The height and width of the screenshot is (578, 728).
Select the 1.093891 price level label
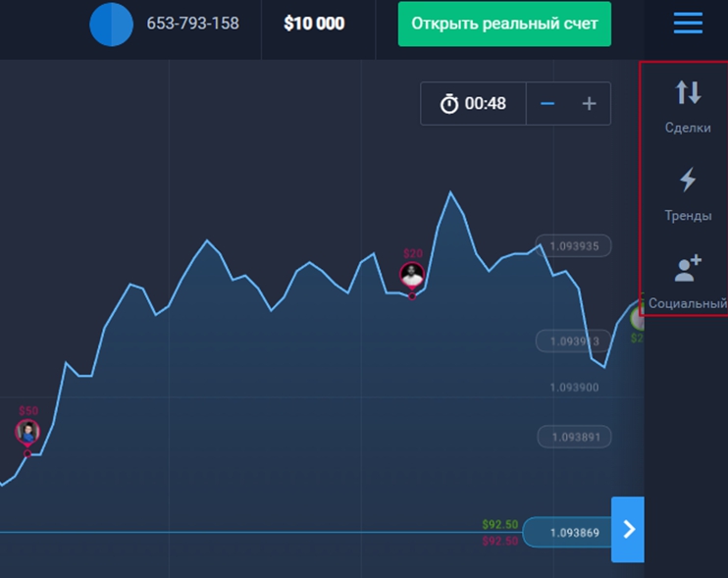click(574, 437)
